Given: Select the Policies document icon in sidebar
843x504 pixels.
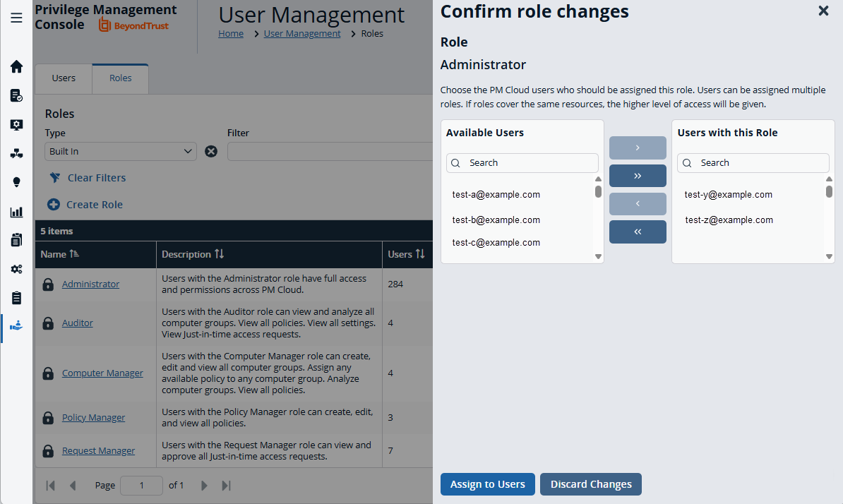Looking at the screenshot, I should (16, 95).
